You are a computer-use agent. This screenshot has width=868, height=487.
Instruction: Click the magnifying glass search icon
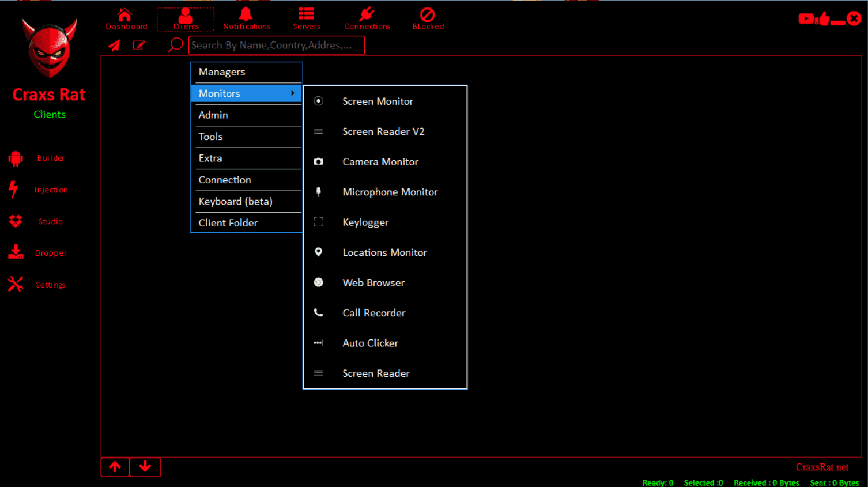(x=175, y=45)
